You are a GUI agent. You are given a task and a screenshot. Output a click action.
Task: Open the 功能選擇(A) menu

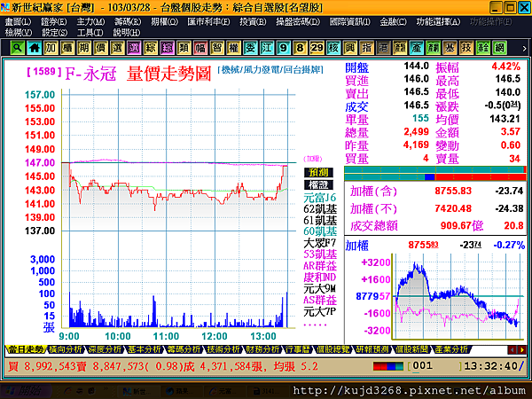tap(438, 22)
